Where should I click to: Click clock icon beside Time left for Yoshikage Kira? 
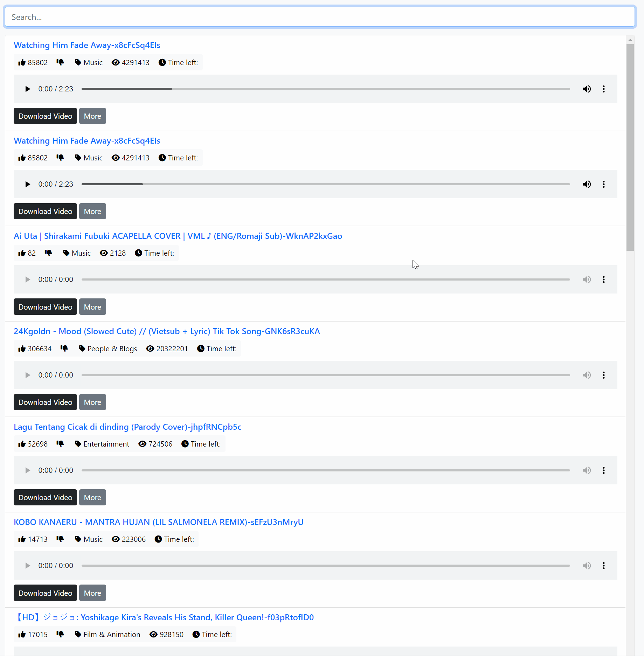[196, 634]
